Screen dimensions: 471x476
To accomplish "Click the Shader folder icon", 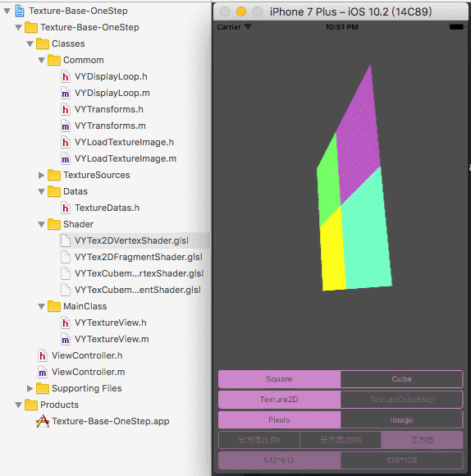I will 54,224.
